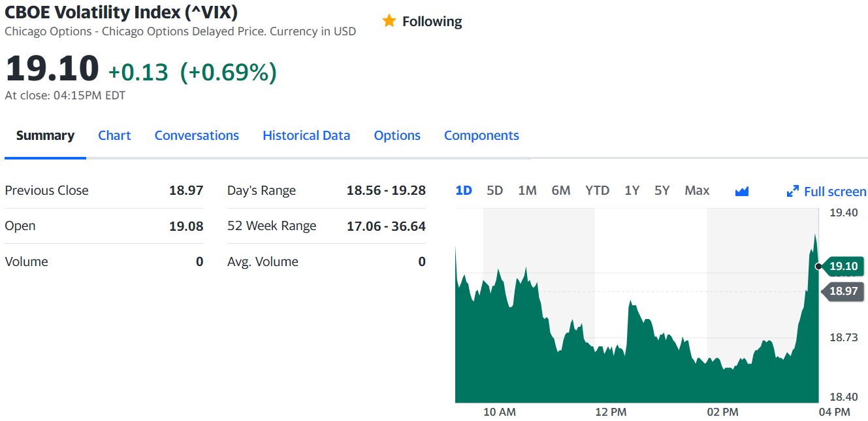The width and height of the screenshot is (868, 421).
Task: Click the 10 AM axis label
Action: click(500, 412)
